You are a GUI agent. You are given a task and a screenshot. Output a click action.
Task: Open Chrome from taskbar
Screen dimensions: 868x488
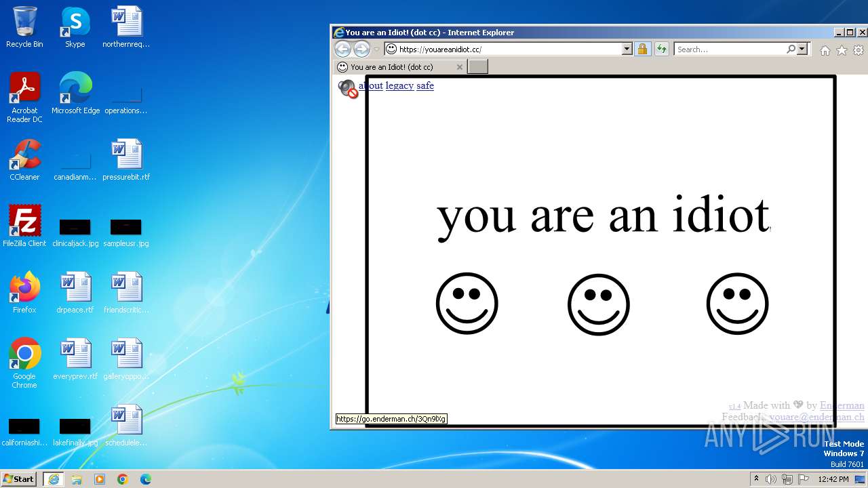(x=123, y=479)
